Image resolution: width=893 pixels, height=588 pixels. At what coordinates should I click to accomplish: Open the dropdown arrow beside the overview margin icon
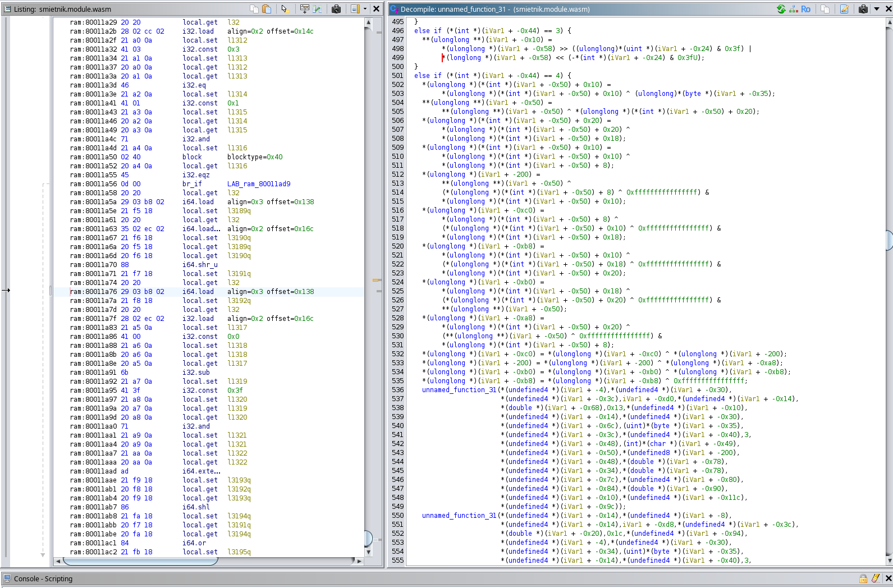click(365, 9)
